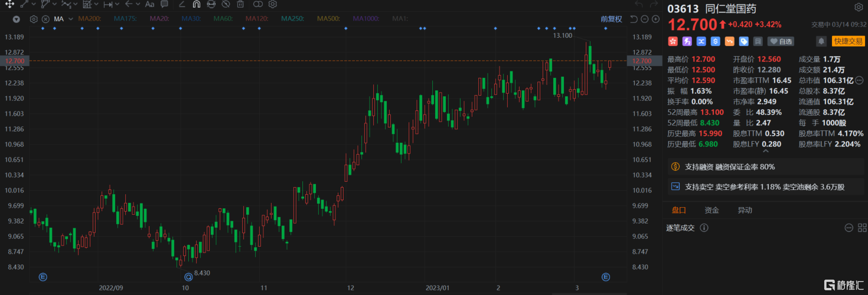The width and height of the screenshot is (868, 295).
Task: Select the arrow annotation tool
Action: pyautogui.click(x=129, y=4)
